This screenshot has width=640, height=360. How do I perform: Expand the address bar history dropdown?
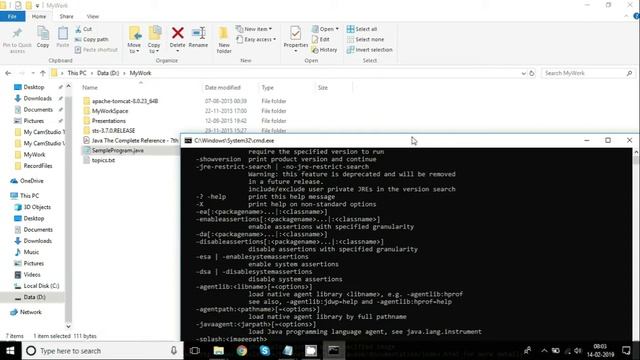coord(524,73)
